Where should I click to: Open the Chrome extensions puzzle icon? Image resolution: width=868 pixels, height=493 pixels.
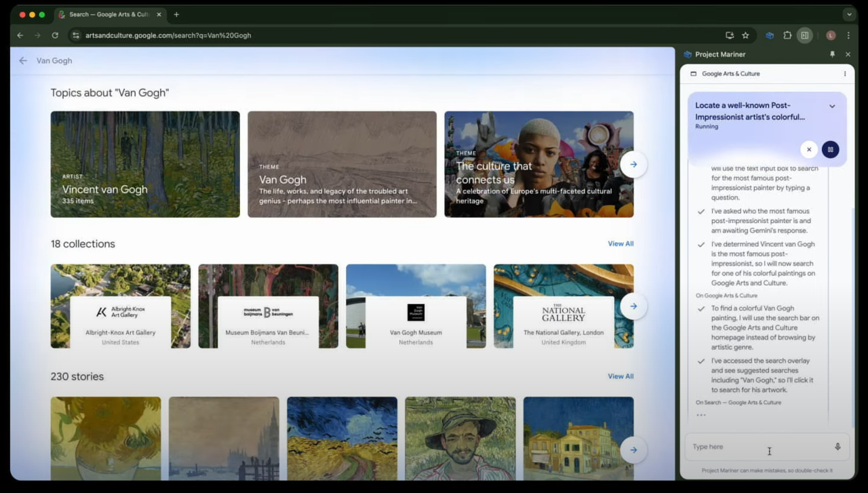pyautogui.click(x=787, y=35)
